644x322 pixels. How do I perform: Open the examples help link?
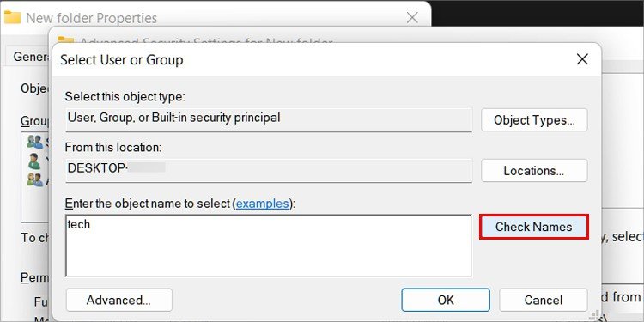coord(263,204)
